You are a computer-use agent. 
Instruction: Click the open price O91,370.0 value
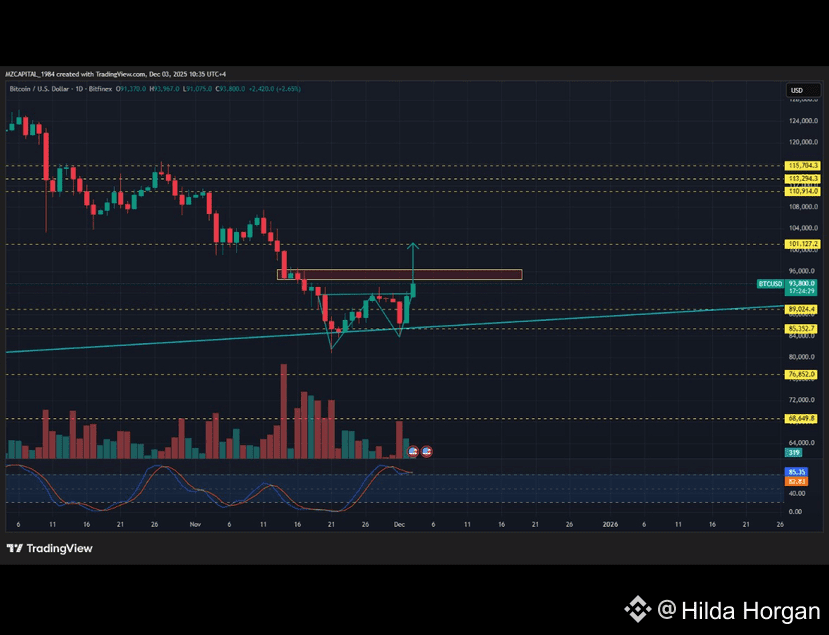(x=132, y=89)
